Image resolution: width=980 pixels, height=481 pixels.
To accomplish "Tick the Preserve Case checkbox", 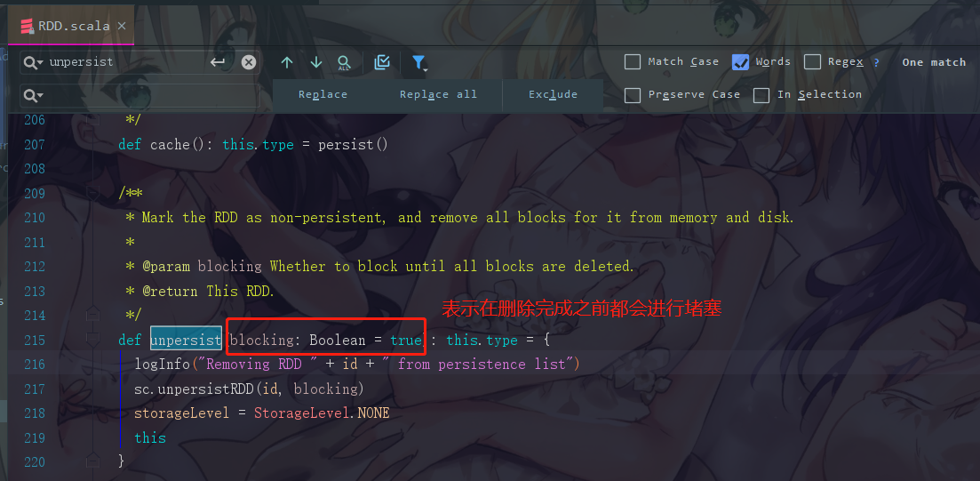I will [x=633, y=95].
